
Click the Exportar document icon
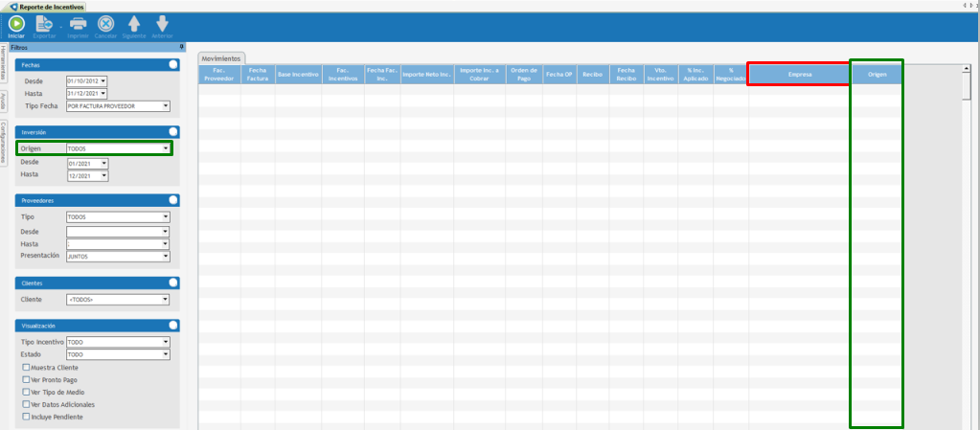click(x=45, y=24)
